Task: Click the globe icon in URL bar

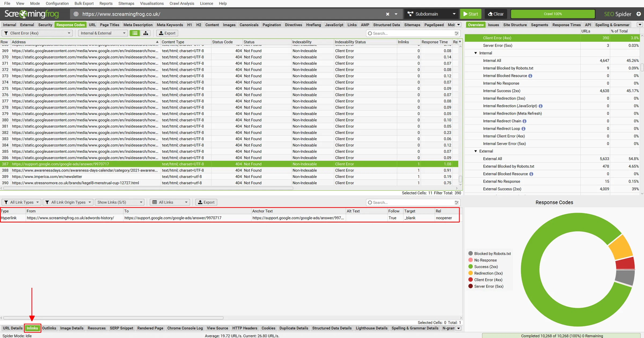Action: point(76,14)
